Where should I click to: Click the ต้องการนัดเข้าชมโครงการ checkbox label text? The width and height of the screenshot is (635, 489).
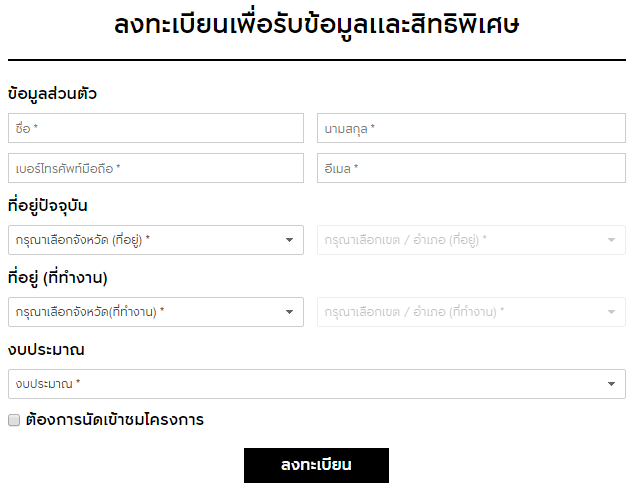pos(114,420)
